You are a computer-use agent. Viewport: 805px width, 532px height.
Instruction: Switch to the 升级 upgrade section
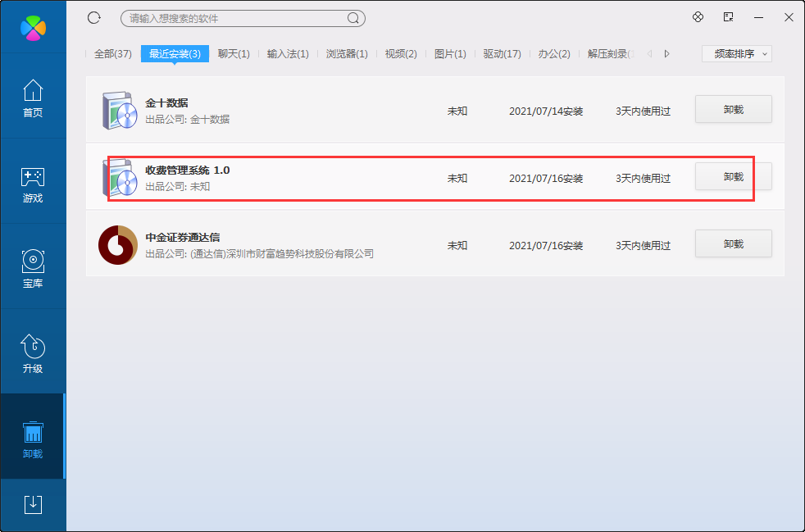point(33,354)
